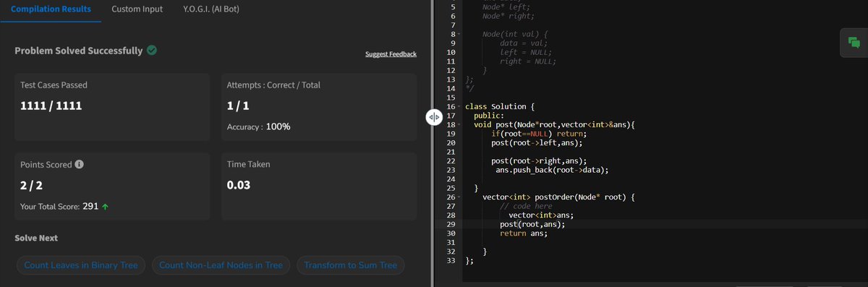Click the panel splitter arrows handle
The image size is (868, 287).
click(x=433, y=116)
